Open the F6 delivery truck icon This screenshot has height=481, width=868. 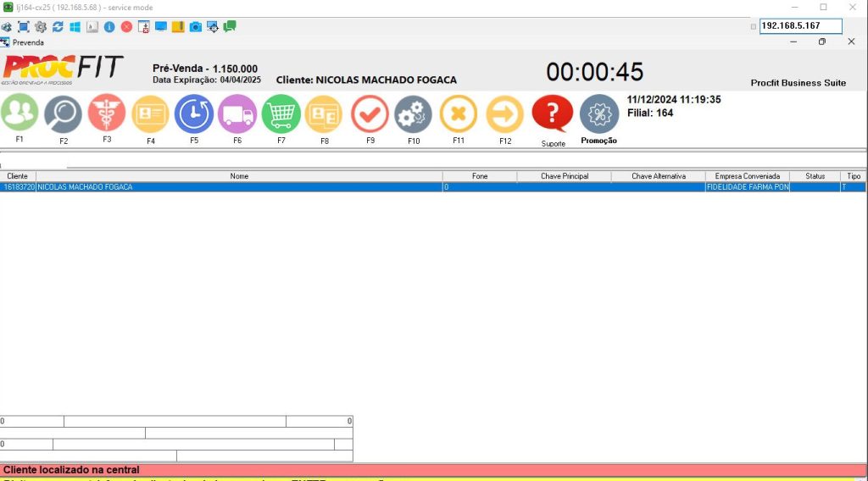(x=237, y=113)
